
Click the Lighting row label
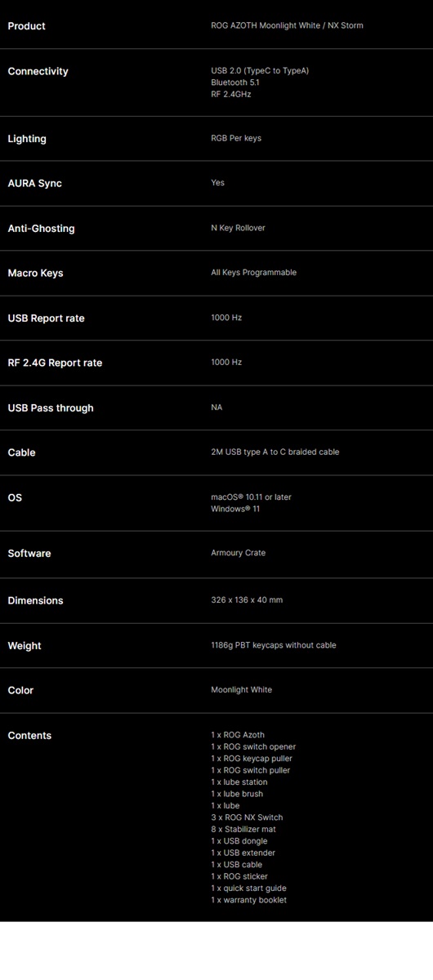coord(27,139)
